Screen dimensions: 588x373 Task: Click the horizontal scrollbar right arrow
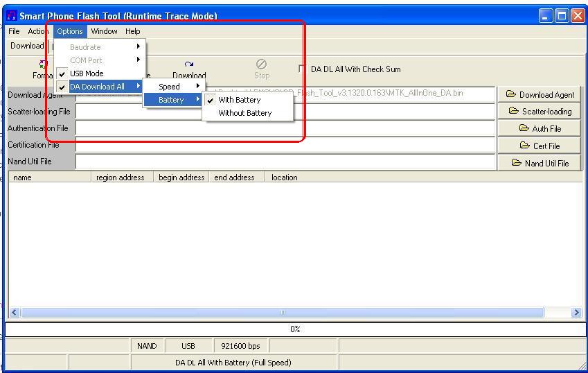tap(576, 312)
